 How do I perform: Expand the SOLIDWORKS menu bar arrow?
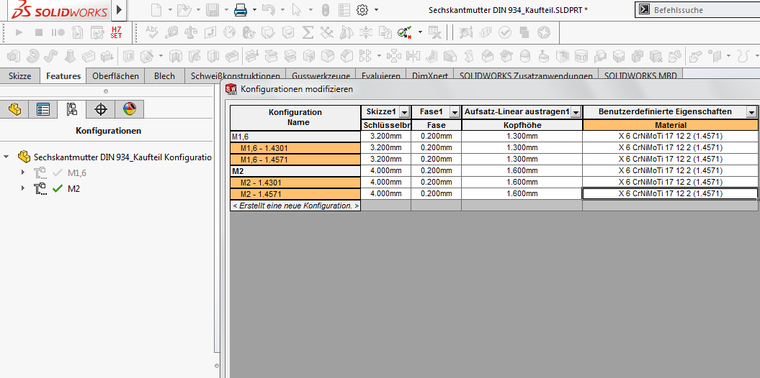point(119,10)
